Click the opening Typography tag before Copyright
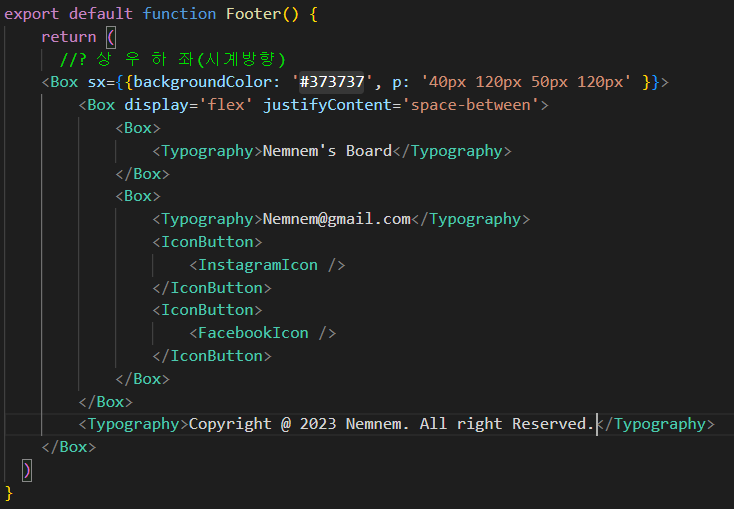Viewport: 734px width, 509px height. pyautogui.click(x=133, y=424)
